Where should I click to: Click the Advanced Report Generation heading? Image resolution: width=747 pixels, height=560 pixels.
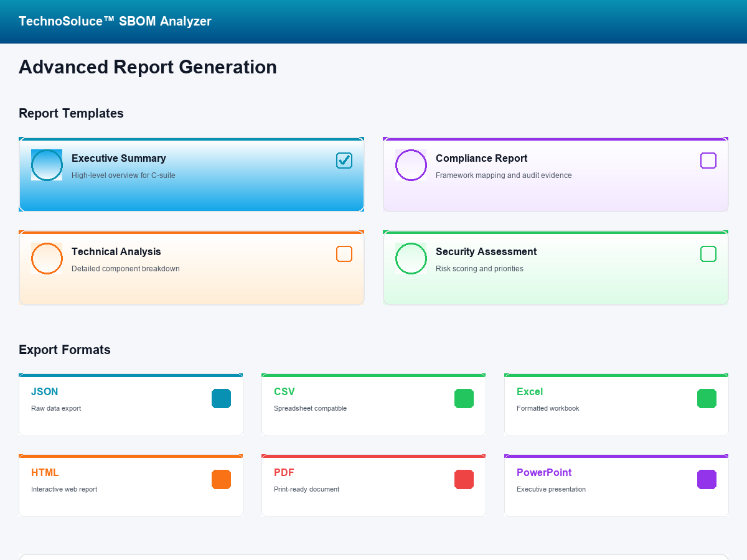[x=148, y=67]
